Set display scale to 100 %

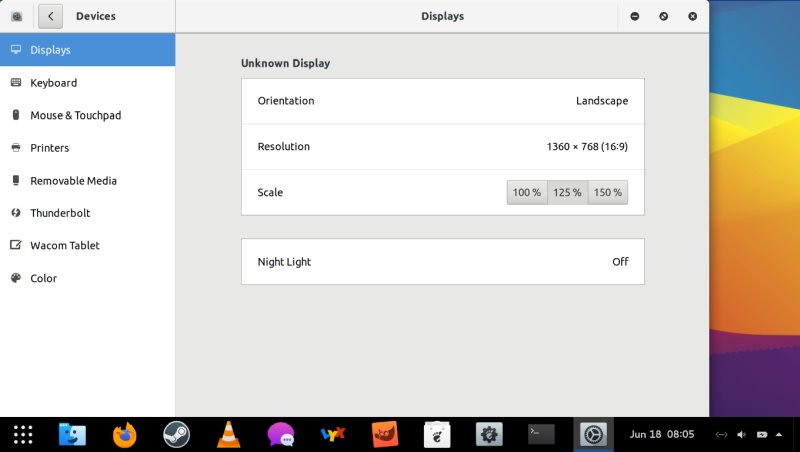pos(527,192)
